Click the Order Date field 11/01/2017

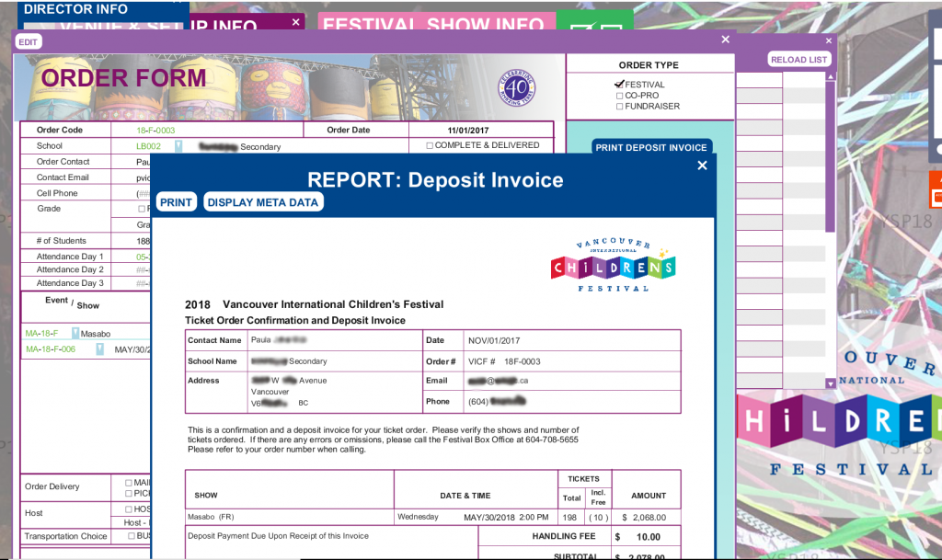tap(468, 131)
